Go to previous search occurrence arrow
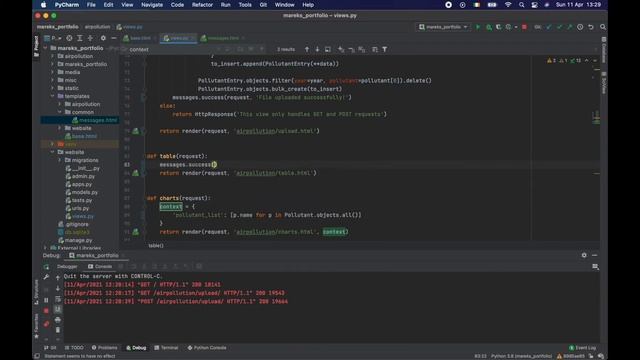 tap(307, 49)
